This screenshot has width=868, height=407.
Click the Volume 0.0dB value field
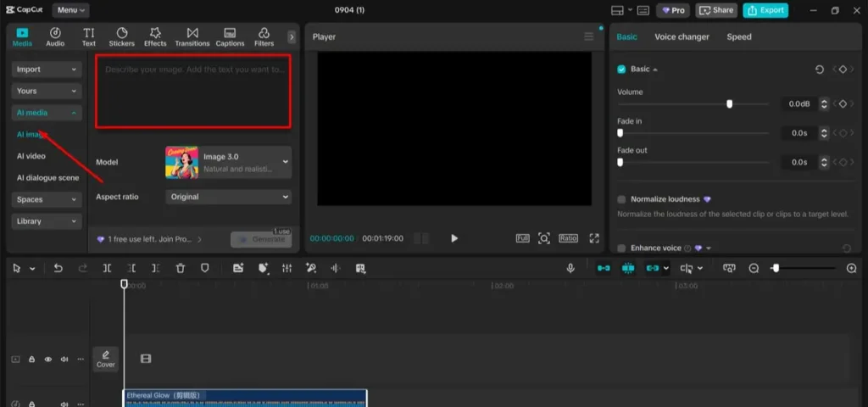[800, 103]
